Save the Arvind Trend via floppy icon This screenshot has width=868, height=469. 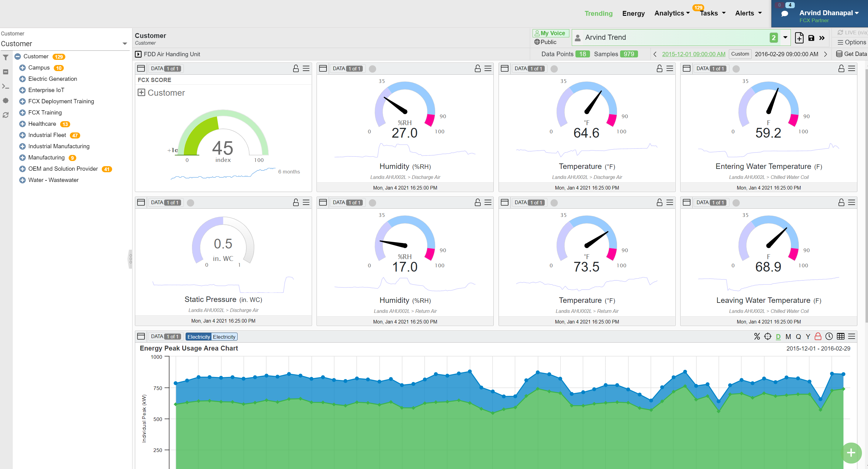(811, 38)
